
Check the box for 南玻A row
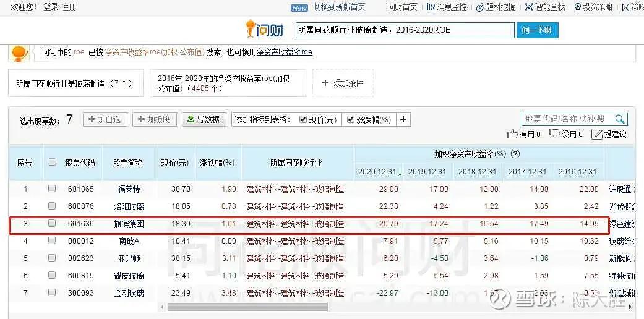pos(52,240)
